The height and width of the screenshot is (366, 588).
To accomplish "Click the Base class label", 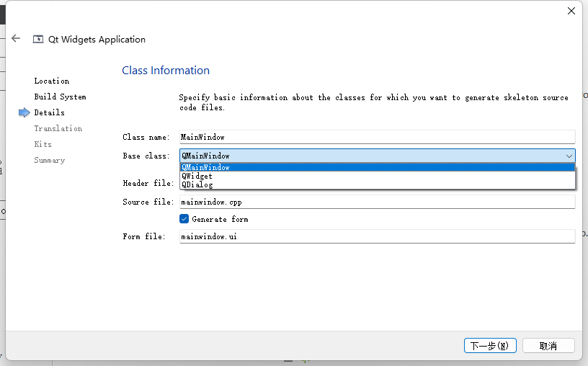I will pyautogui.click(x=146, y=156).
